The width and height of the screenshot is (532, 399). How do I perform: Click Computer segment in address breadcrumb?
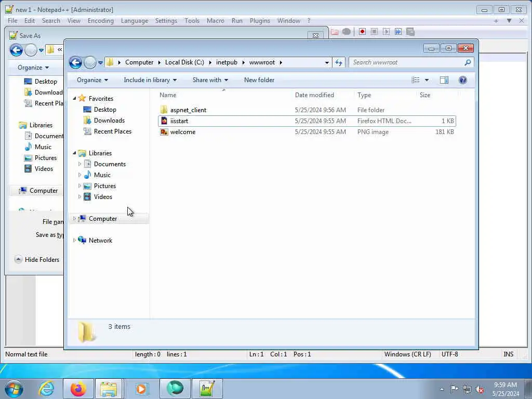click(x=139, y=62)
